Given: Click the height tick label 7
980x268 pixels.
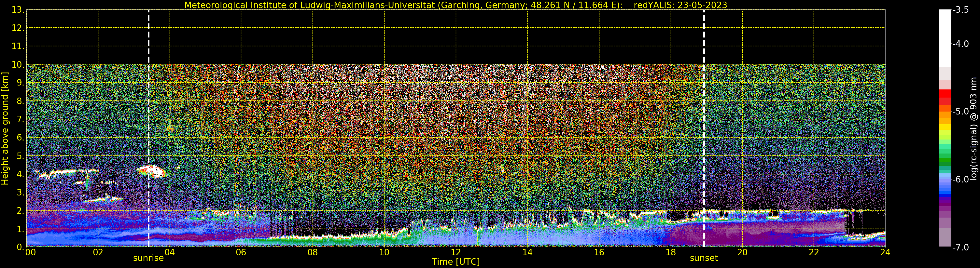Looking at the screenshot, I should (20, 119).
